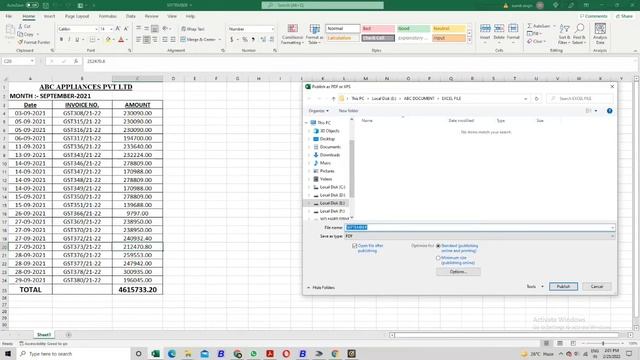The width and height of the screenshot is (640, 360).
Task: Add a new sheet with plus icon
Action: coord(69,335)
